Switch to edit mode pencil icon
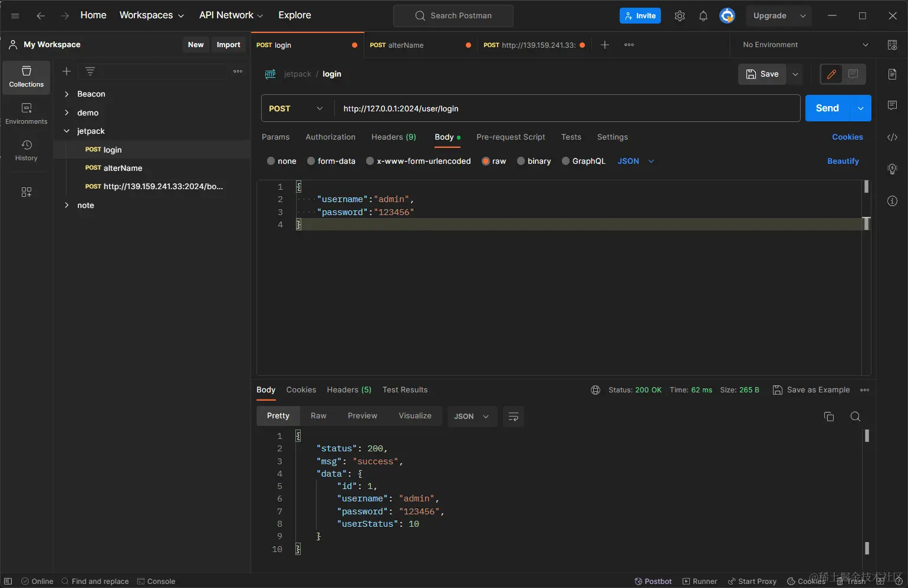The height and width of the screenshot is (588, 908). 831,74
